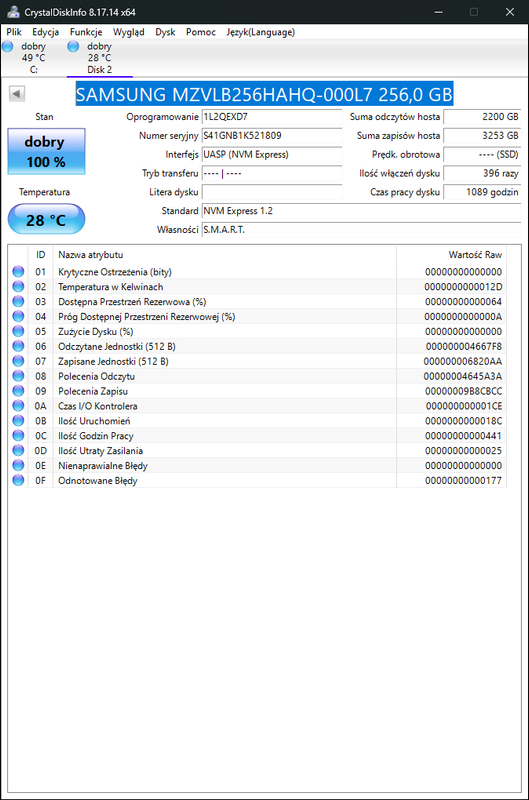Click status orb for attribute 07 Zapisane Jednostki
Screen dimensions: 529x800
(x=18, y=361)
